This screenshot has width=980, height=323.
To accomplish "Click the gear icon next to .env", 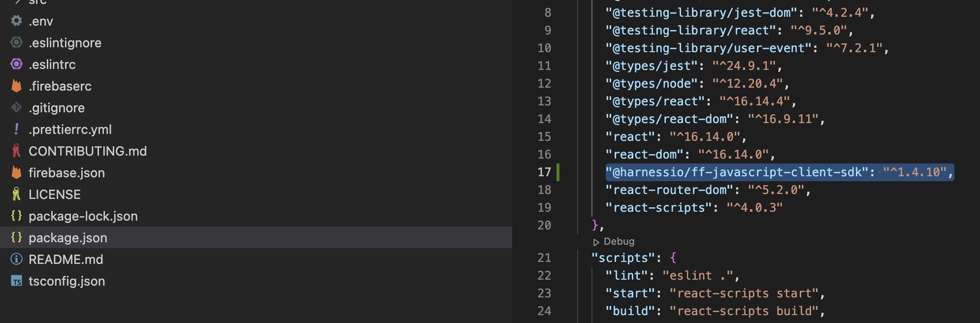I will pyautogui.click(x=16, y=21).
